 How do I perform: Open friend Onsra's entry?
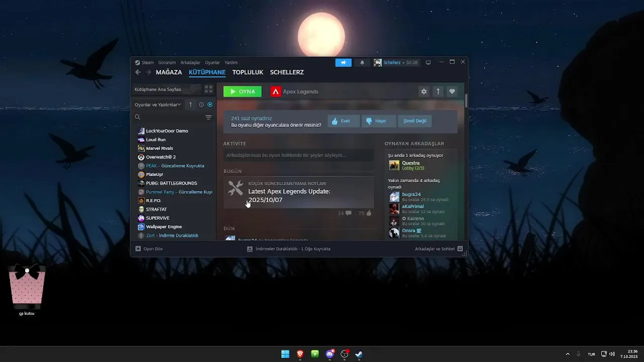(x=422, y=233)
